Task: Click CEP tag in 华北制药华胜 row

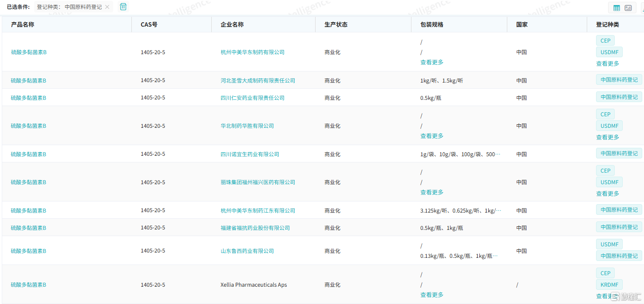Action: click(x=605, y=114)
